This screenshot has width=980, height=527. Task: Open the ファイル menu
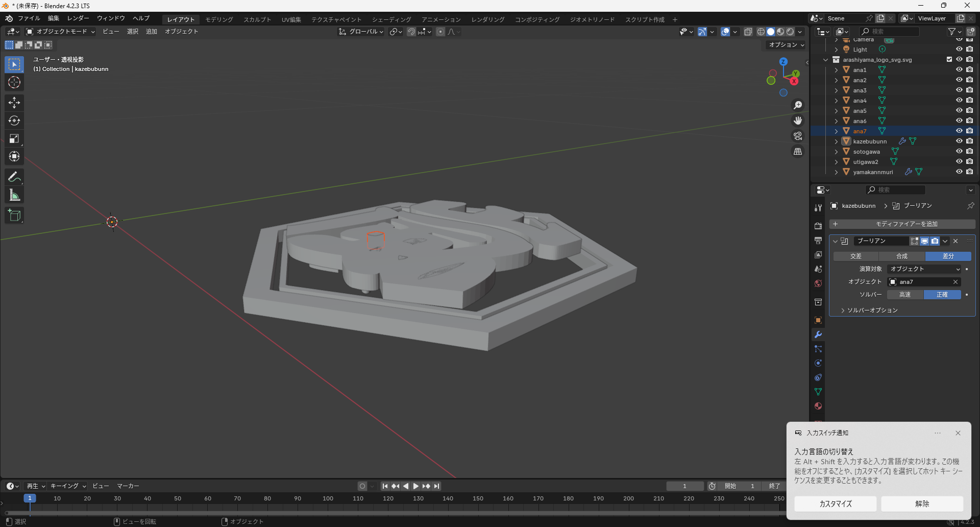(x=29, y=18)
